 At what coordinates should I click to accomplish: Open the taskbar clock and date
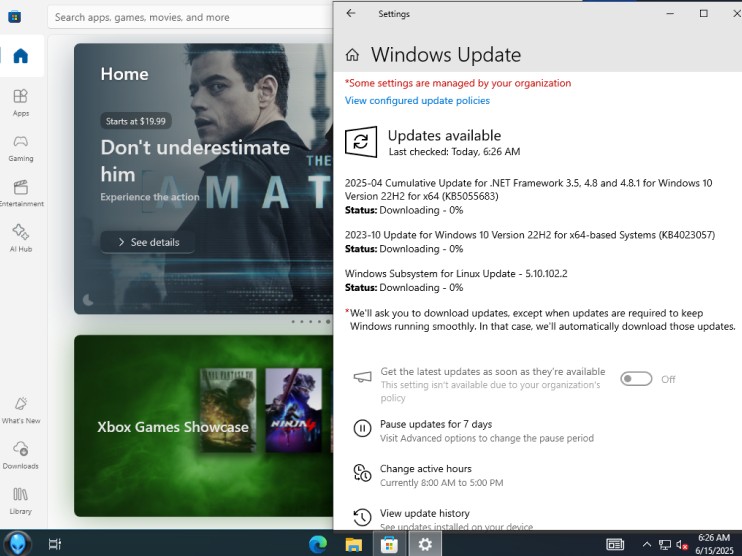[714, 544]
